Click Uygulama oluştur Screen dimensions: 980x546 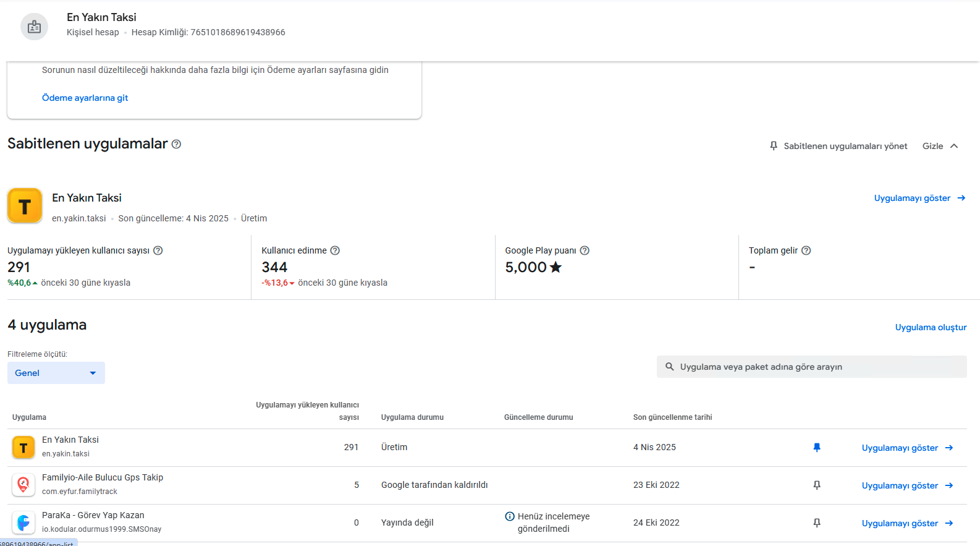click(x=931, y=327)
